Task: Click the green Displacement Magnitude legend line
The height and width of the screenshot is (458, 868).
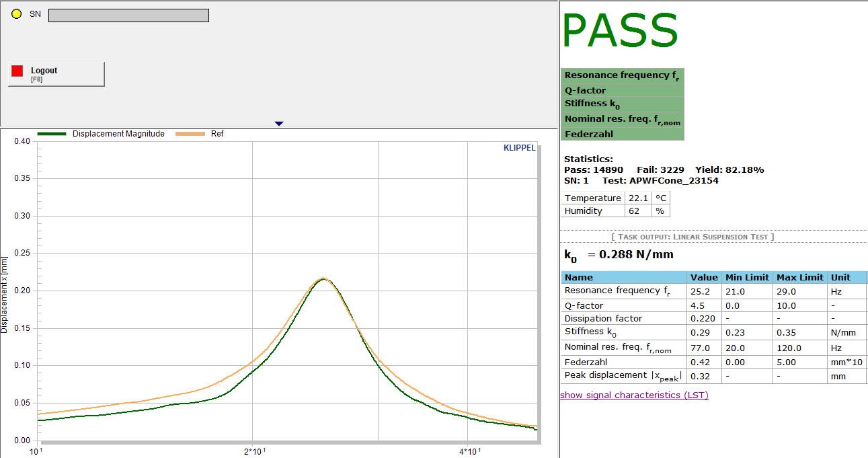Action: coord(52,134)
